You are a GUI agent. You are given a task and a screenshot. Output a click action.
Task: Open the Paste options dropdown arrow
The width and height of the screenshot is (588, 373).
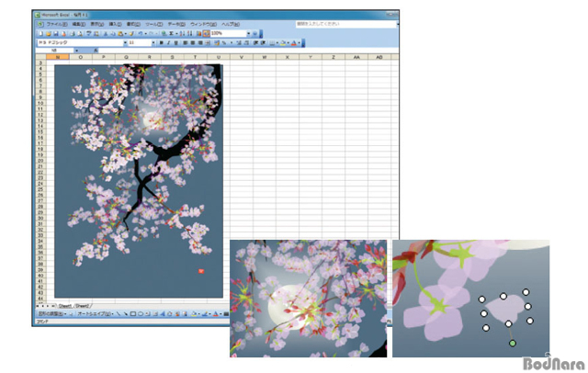125,34
